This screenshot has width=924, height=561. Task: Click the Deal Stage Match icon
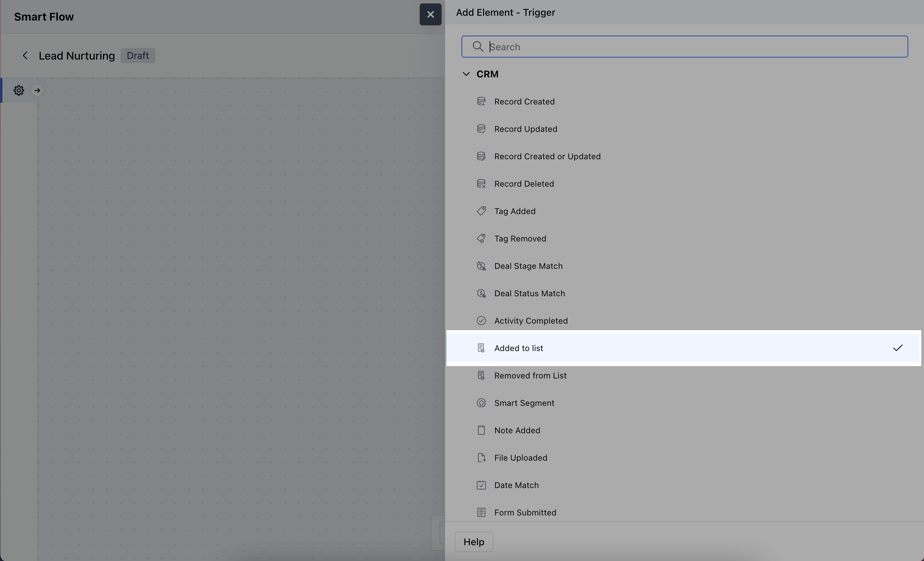[x=481, y=266]
